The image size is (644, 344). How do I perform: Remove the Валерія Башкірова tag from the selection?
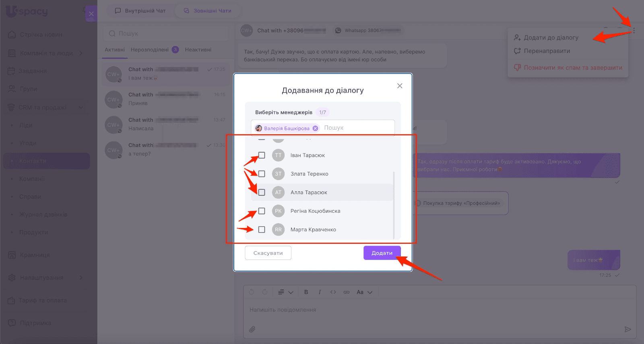click(315, 128)
